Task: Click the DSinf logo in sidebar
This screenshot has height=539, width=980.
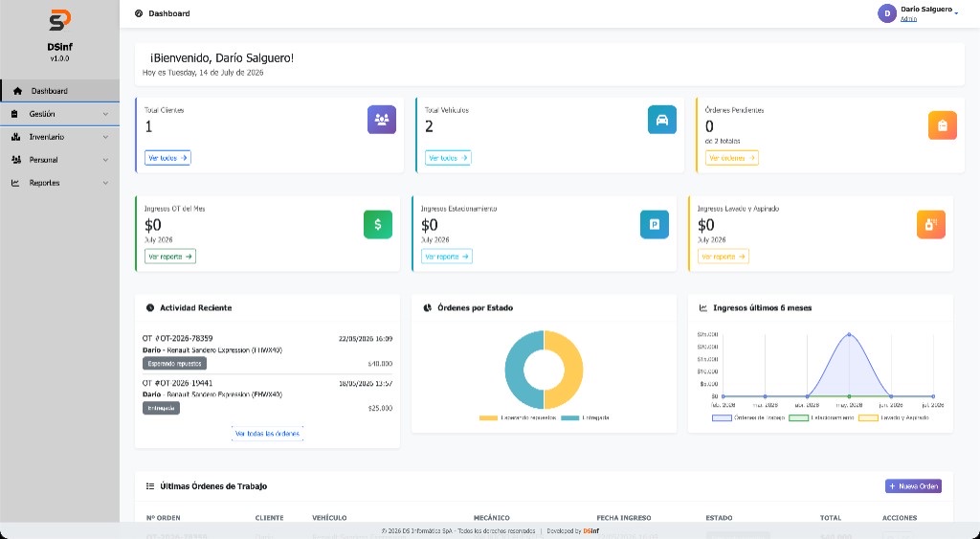Action: [x=60, y=20]
